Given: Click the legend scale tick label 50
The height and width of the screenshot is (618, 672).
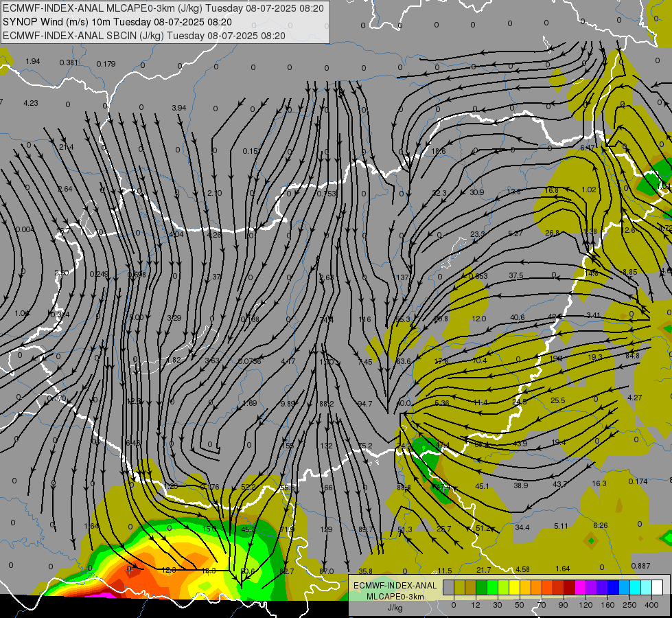Looking at the screenshot, I should (520, 605).
